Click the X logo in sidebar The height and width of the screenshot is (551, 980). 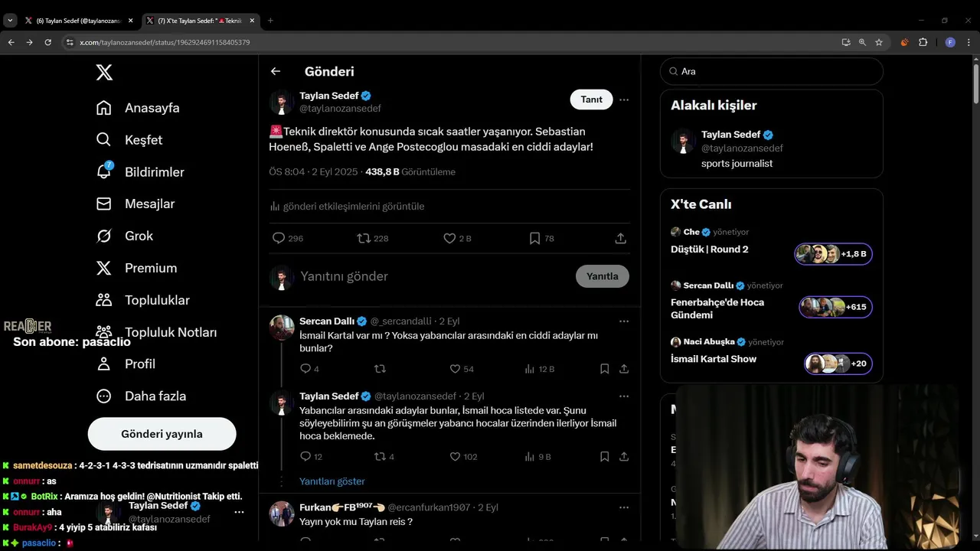tap(104, 73)
